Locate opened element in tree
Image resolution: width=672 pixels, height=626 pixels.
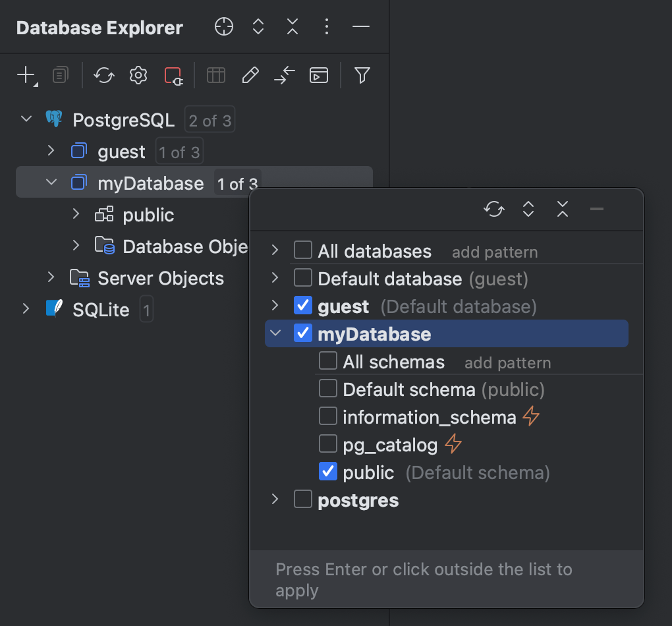coord(223,27)
